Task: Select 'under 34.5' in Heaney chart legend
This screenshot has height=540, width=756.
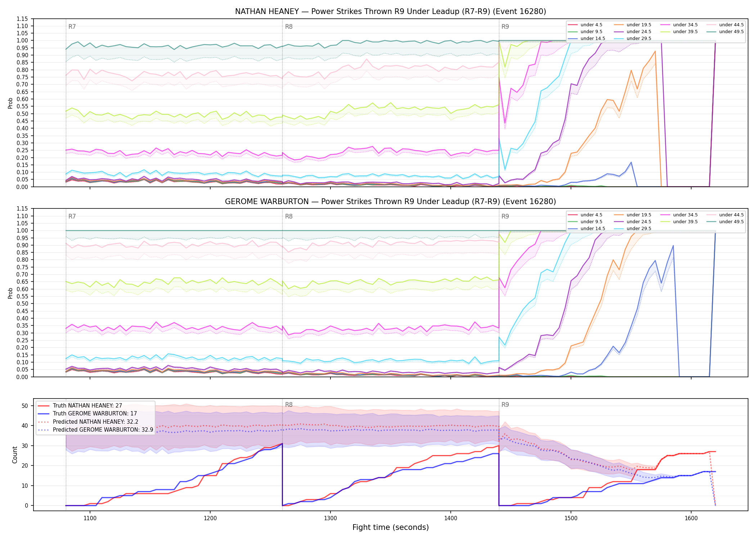Action: [x=679, y=25]
